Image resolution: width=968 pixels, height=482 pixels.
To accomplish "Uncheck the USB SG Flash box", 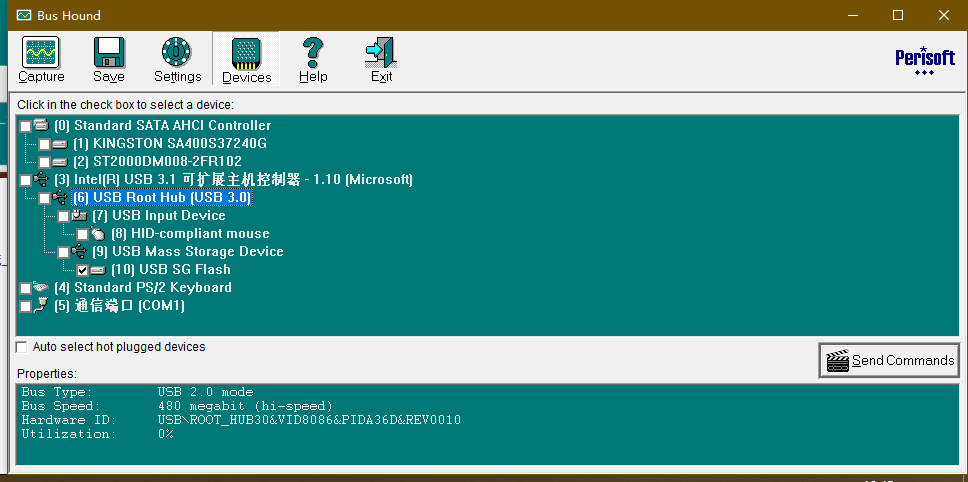I will tap(83, 270).
